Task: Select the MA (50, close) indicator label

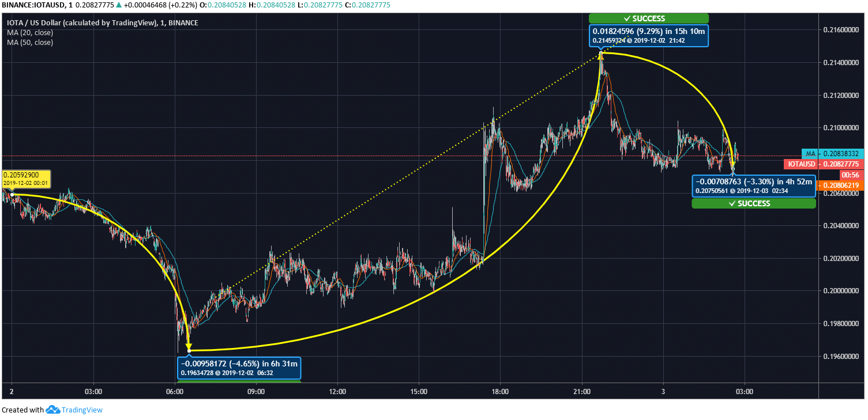Action: click(x=30, y=42)
